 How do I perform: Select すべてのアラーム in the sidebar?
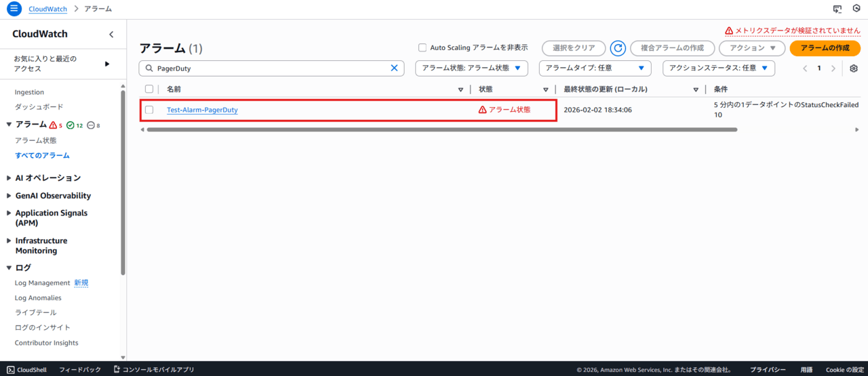coord(42,155)
